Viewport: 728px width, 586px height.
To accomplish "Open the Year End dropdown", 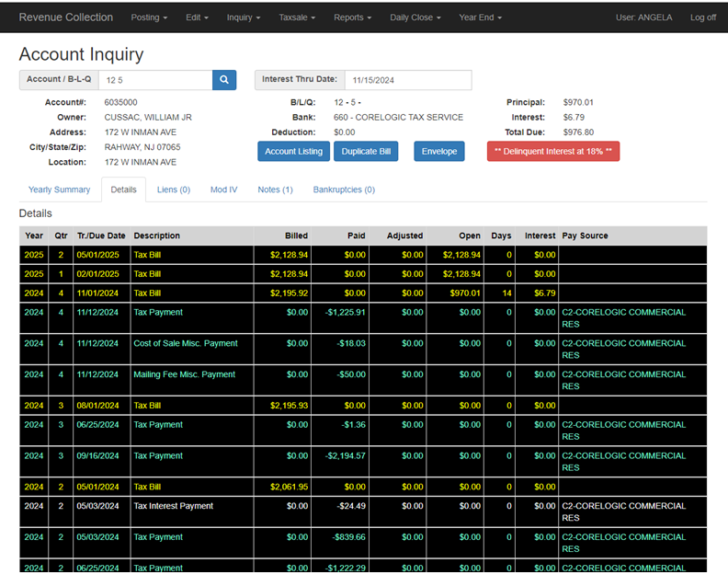I will coord(480,17).
